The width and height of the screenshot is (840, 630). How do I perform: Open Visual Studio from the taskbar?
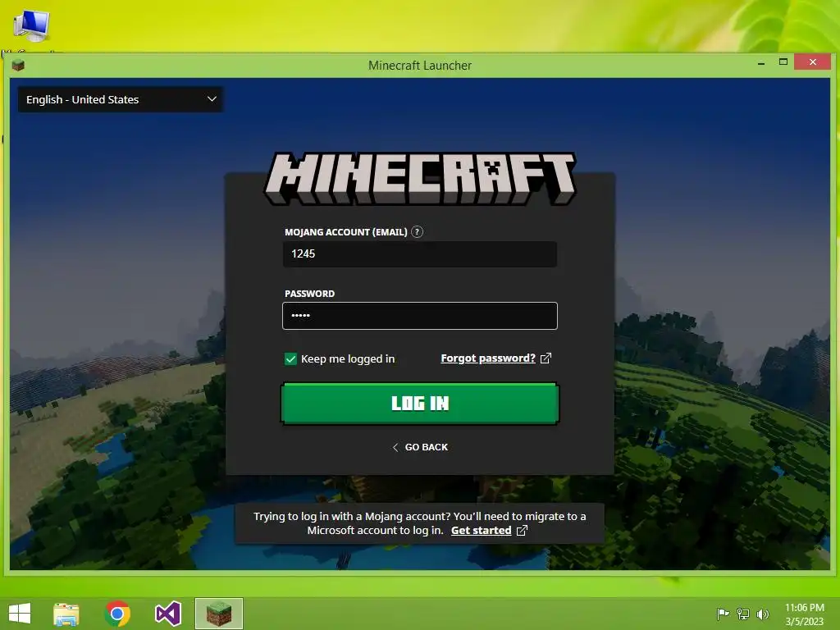[168, 614]
